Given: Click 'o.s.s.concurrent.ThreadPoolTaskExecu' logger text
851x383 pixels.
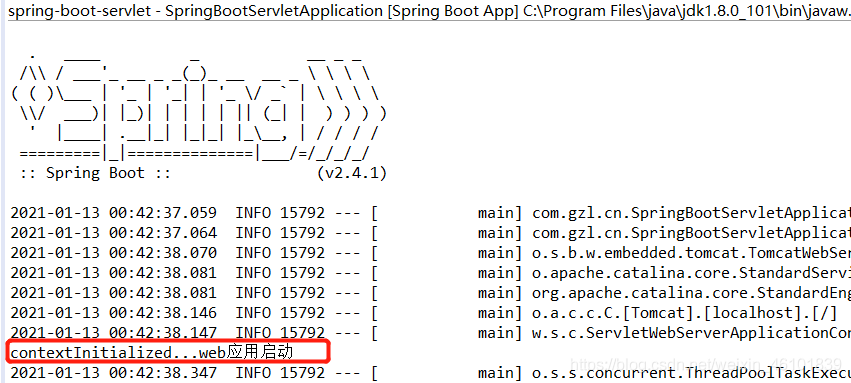Looking at the screenshot, I should click(x=691, y=373).
